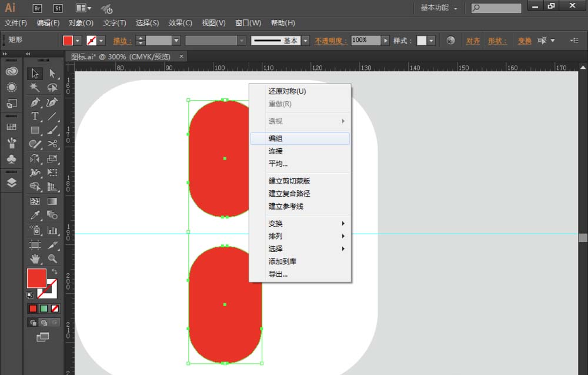
Task: Select the Lasso tool
Action: pos(52,88)
